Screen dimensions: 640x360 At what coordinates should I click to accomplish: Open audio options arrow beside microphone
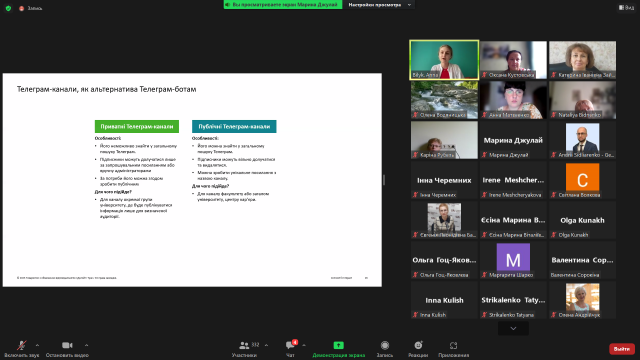pos(37,345)
